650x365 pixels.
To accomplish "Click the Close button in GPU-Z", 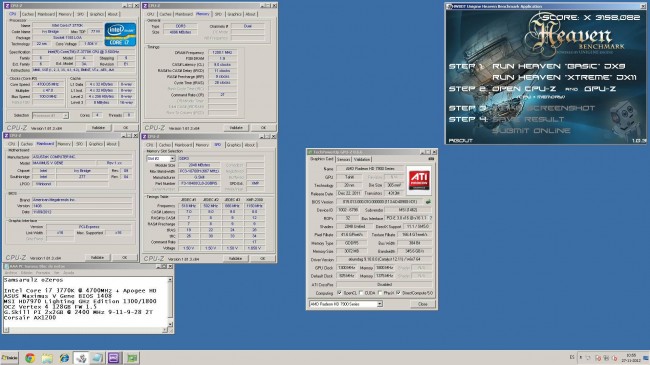I will click(422, 304).
